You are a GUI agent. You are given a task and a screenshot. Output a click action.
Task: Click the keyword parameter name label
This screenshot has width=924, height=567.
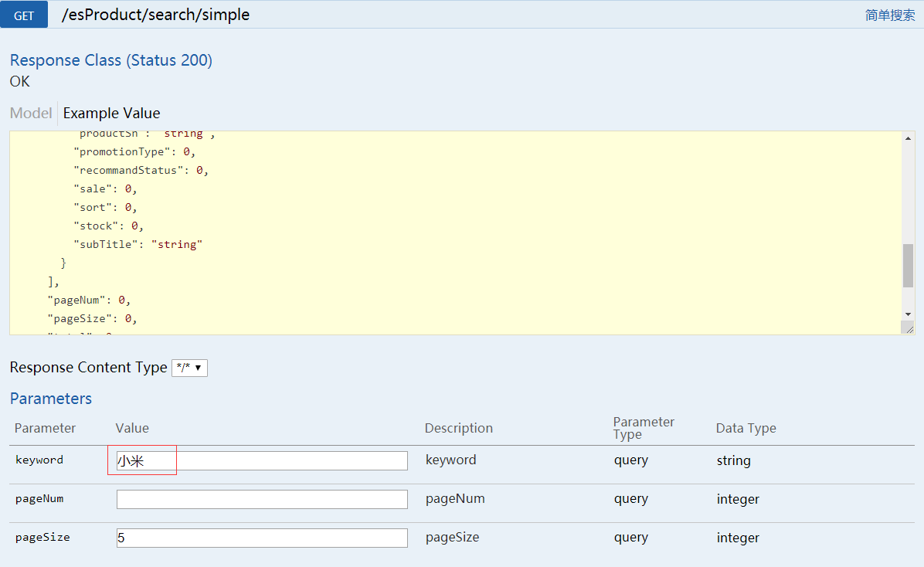pyautogui.click(x=39, y=460)
